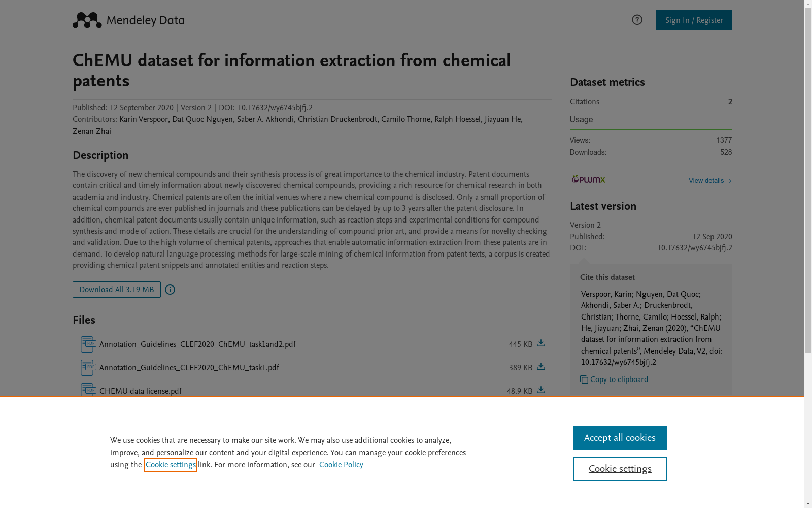Viewport: 812px width, 508px height.
Task: Accept all cookies
Action: pos(620,438)
